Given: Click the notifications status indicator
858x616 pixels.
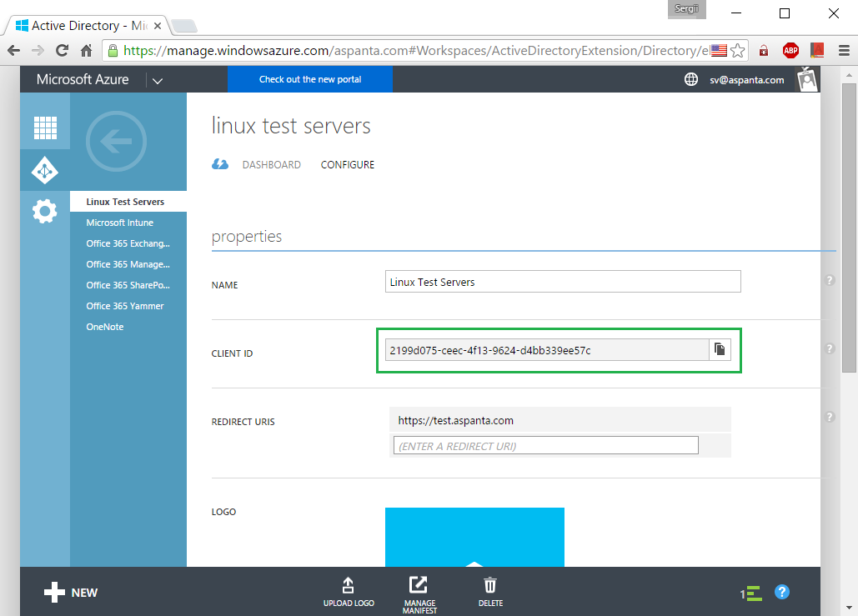Looking at the screenshot, I should coord(750,592).
